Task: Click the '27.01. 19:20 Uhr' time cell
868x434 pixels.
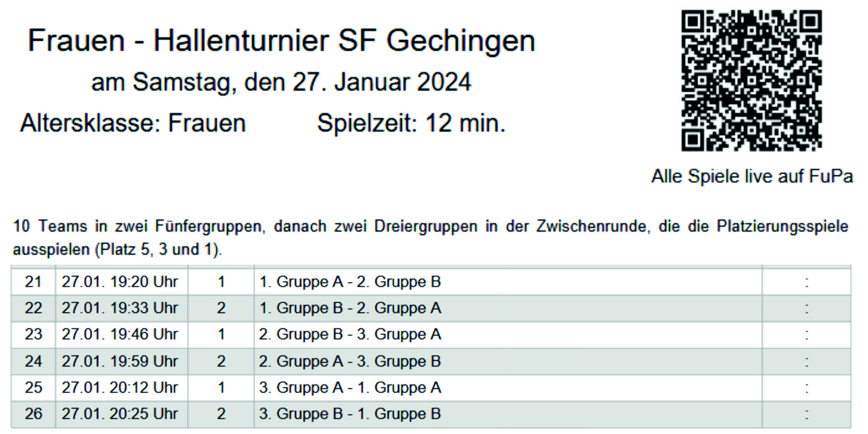Action: pyautogui.click(x=121, y=282)
